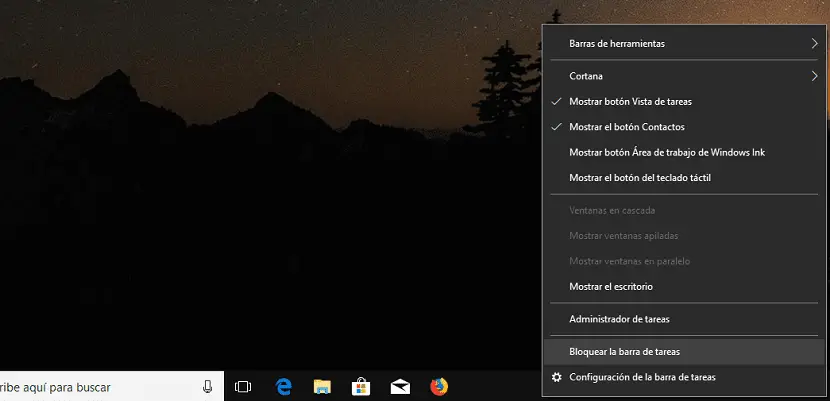This screenshot has width=830, height=401.
Task: Toggle Bloquear la barra de tareas
Action: point(684,352)
